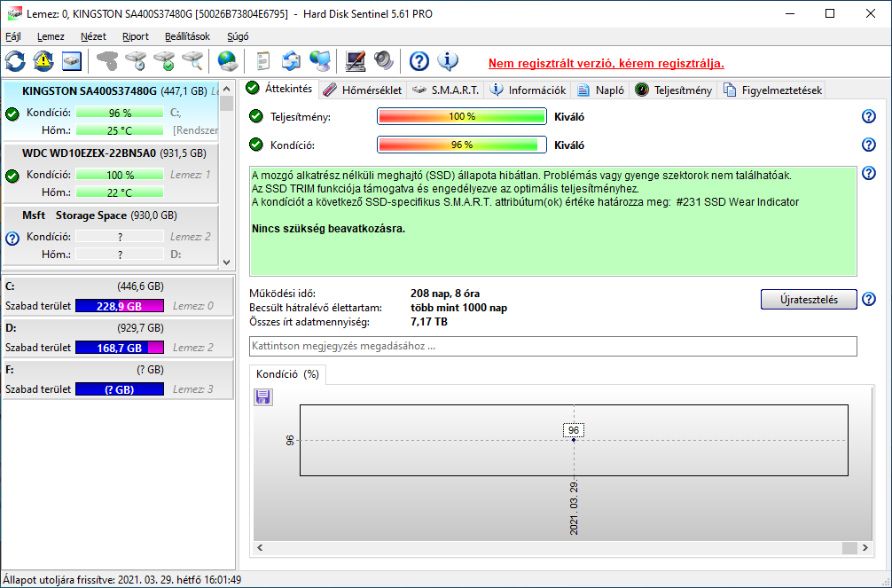This screenshot has width=892, height=588.
Task: Open the Lemez menu
Action: pyautogui.click(x=51, y=36)
